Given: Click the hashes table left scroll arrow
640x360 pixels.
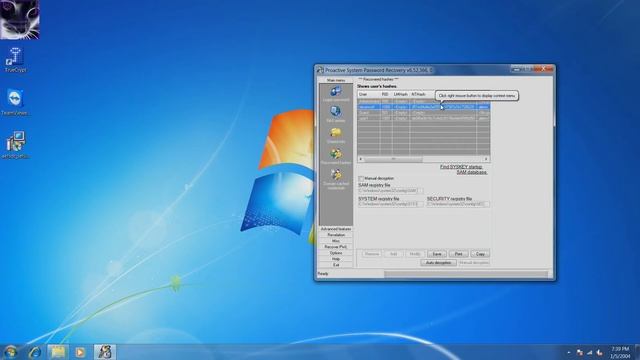Looking at the screenshot, I should click(360, 159).
